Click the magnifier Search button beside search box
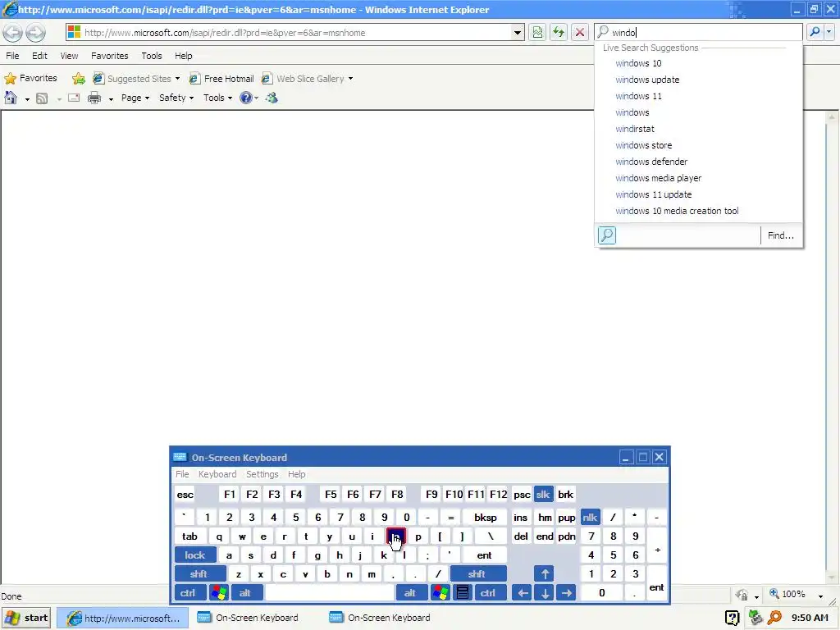 point(815,32)
